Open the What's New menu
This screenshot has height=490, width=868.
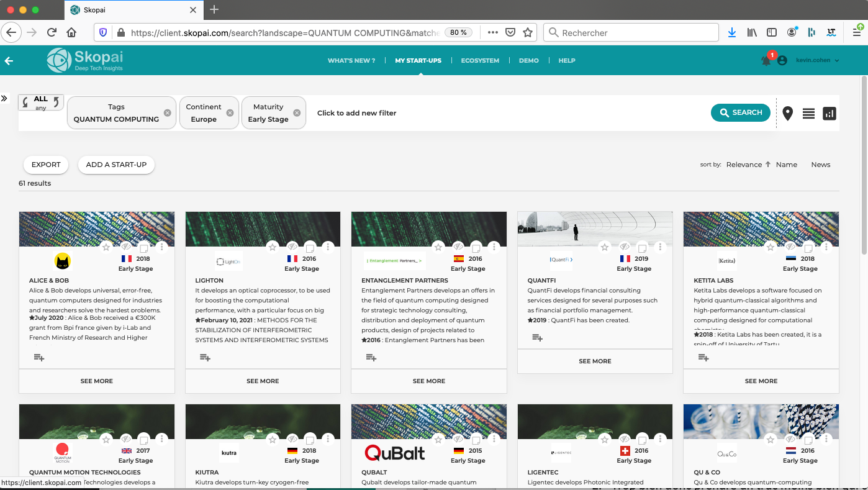[x=351, y=60]
